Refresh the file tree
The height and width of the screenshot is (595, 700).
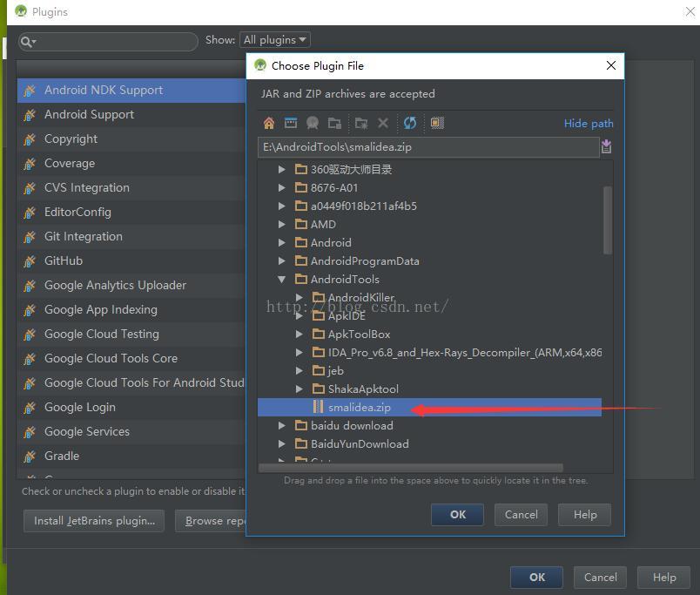click(410, 123)
